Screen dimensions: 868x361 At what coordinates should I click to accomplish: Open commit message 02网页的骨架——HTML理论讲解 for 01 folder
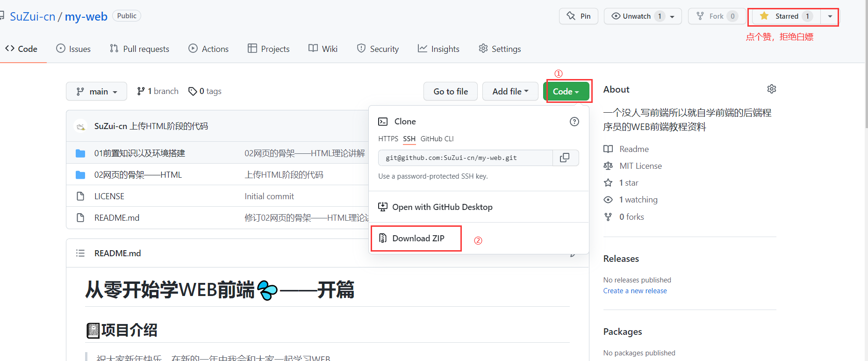305,153
